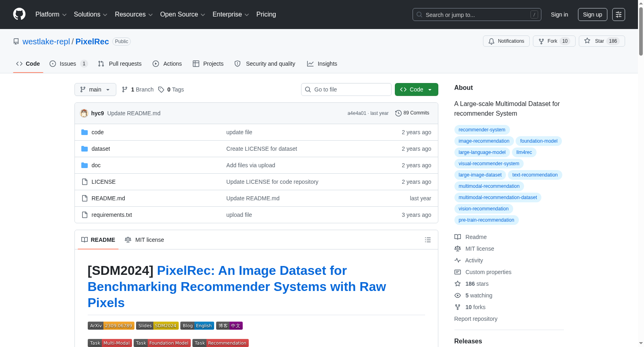Screen dimensions: 644x347
Task: Expand the Enterprise menu
Action: [x=231, y=15]
